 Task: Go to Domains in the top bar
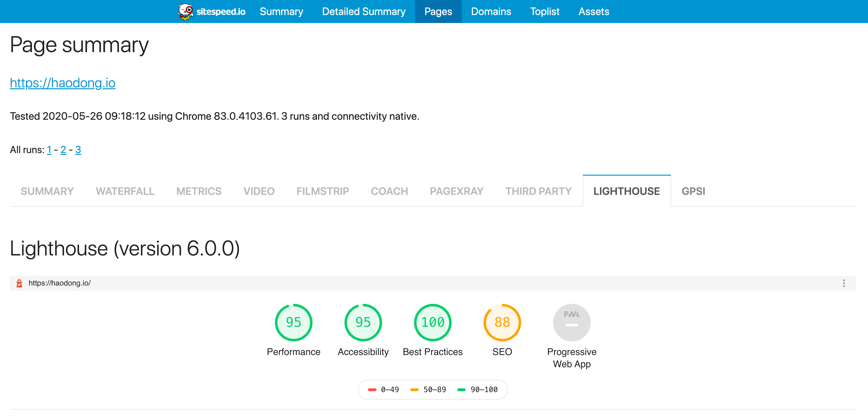[x=491, y=12]
